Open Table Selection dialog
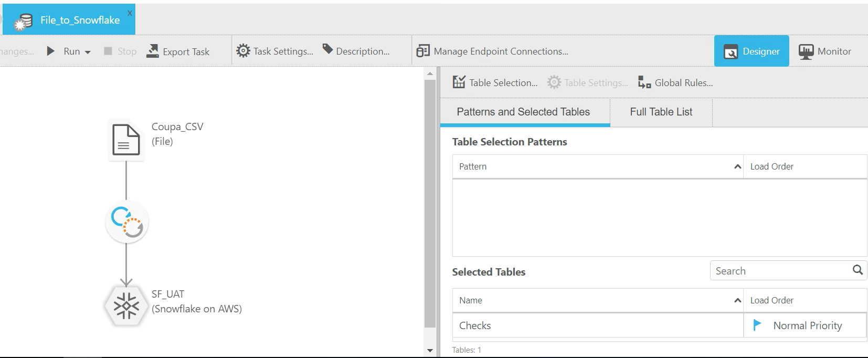This screenshot has height=358, width=868. [495, 82]
